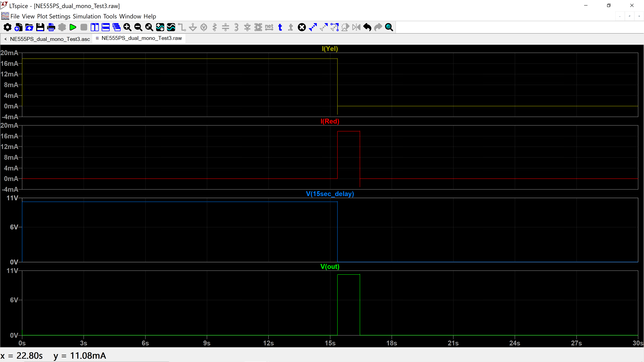Viewport: 644px width, 362px height.
Task: Cascade the windows
Action: pos(117,27)
